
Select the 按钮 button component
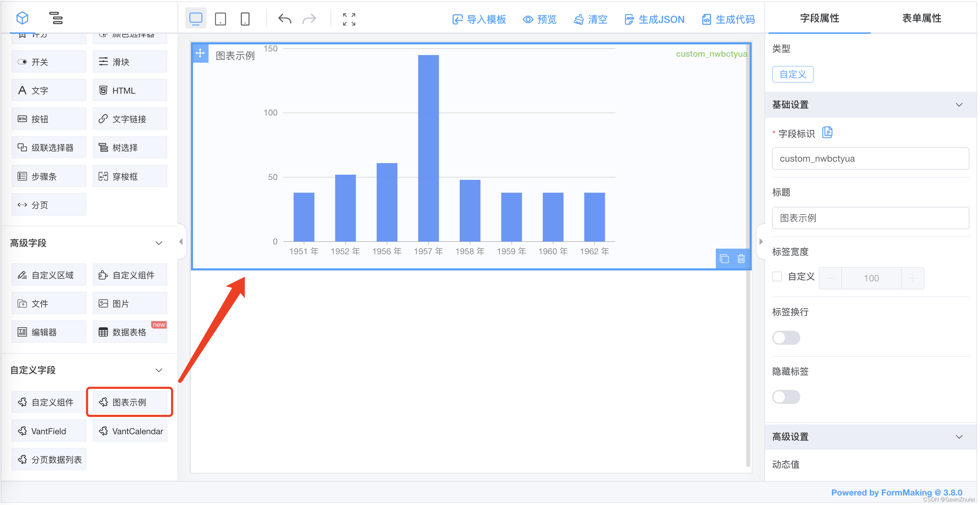[49, 119]
